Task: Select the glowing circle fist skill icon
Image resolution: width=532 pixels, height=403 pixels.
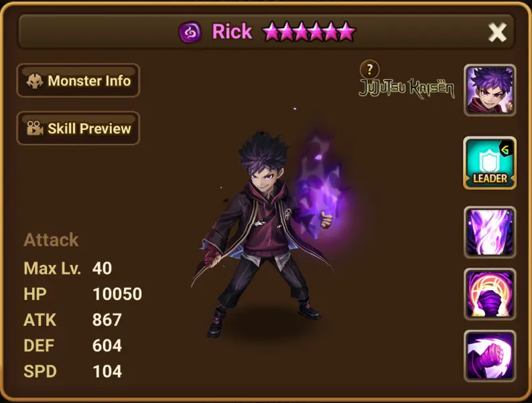Action: 490,294
